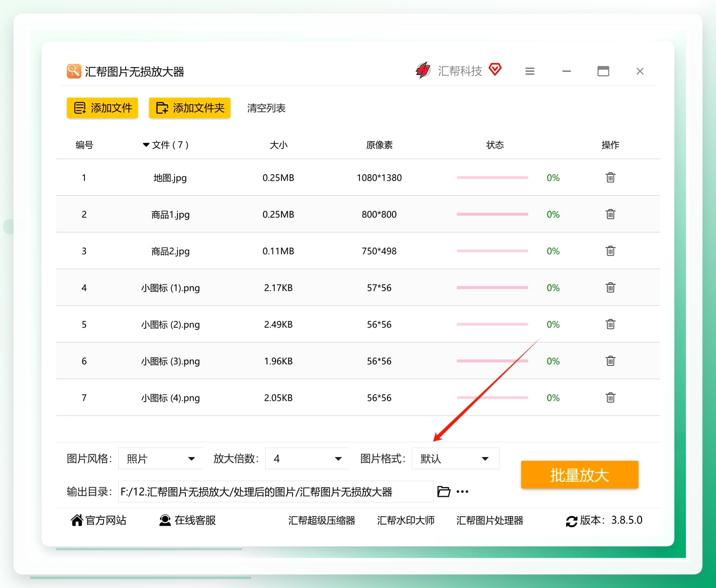Click 原像素 column header
Viewport: 716px width, 588px height.
379,145
